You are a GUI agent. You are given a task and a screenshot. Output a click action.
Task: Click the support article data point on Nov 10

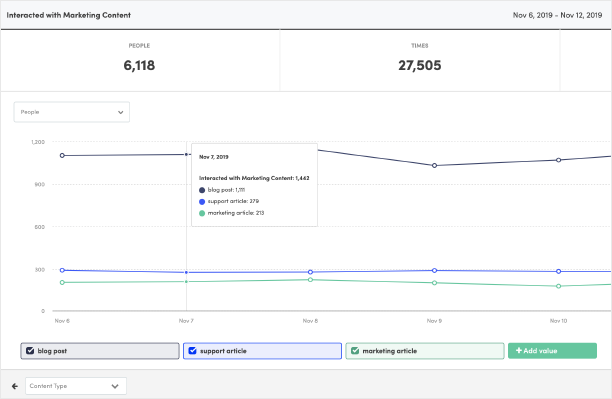(x=559, y=271)
